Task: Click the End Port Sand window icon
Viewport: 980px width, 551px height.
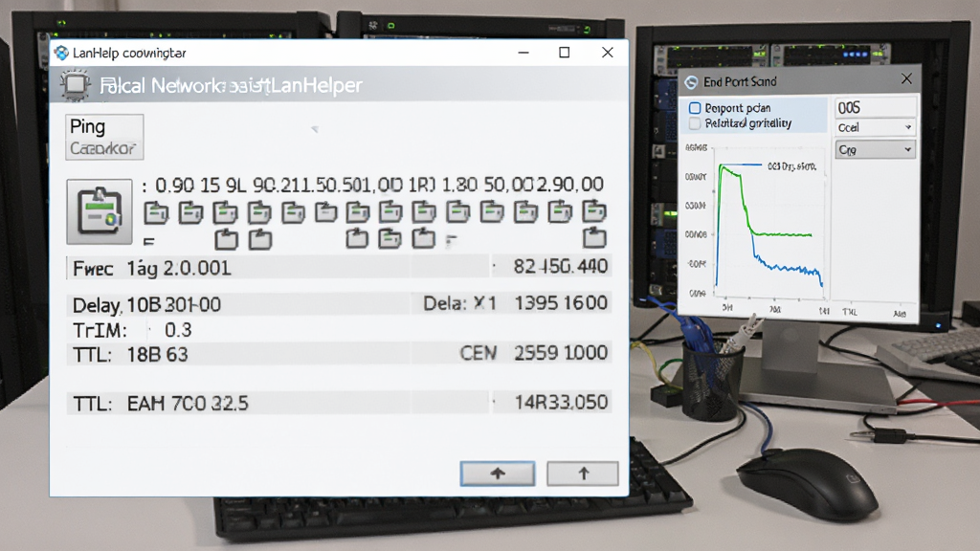Action: [x=691, y=82]
